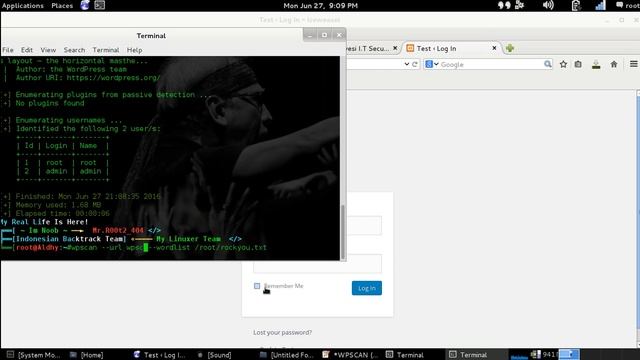The height and width of the screenshot is (360, 640).
Task: Click the Log In button
Action: pyautogui.click(x=367, y=288)
